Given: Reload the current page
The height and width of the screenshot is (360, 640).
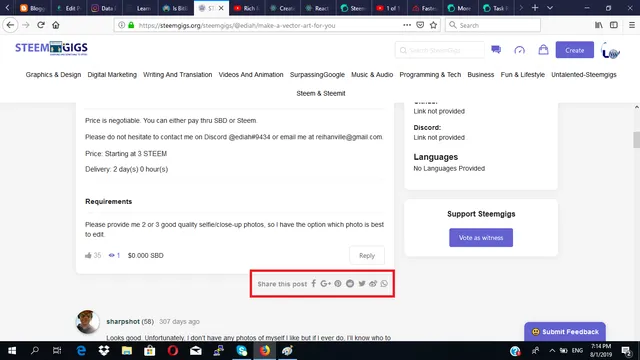Looking at the screenshot, I should (40, 25).
